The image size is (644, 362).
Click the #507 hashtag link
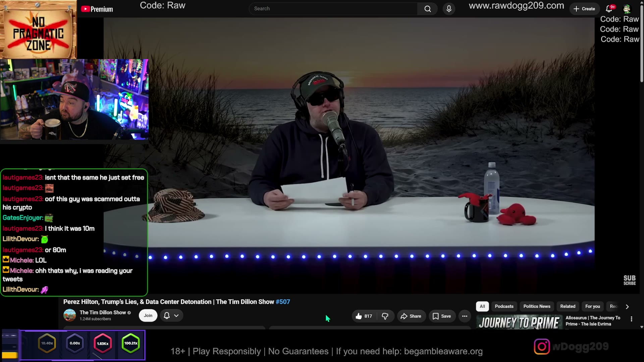tap(283, 302)
